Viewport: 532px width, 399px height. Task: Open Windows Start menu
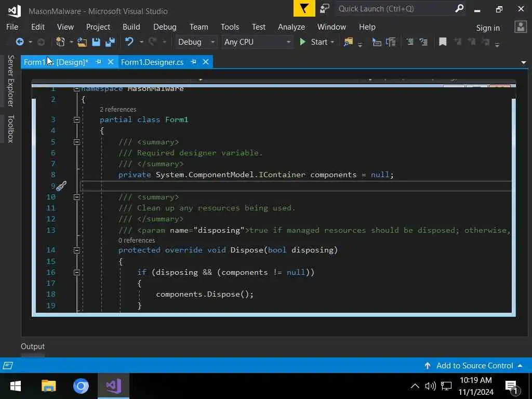[15, 386]
